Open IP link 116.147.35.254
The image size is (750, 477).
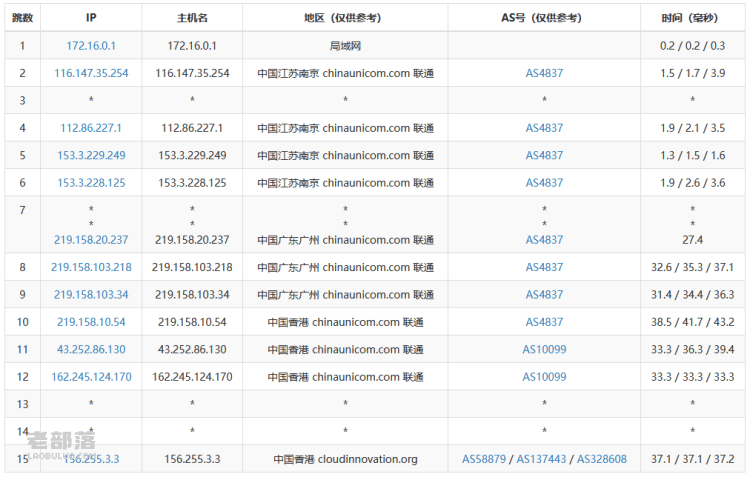(91, 73)
